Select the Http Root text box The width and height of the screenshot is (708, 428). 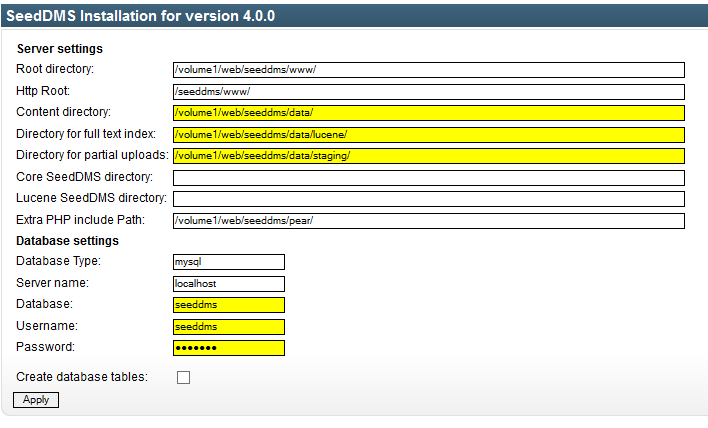pyautogui.click(x=428, y=91)
